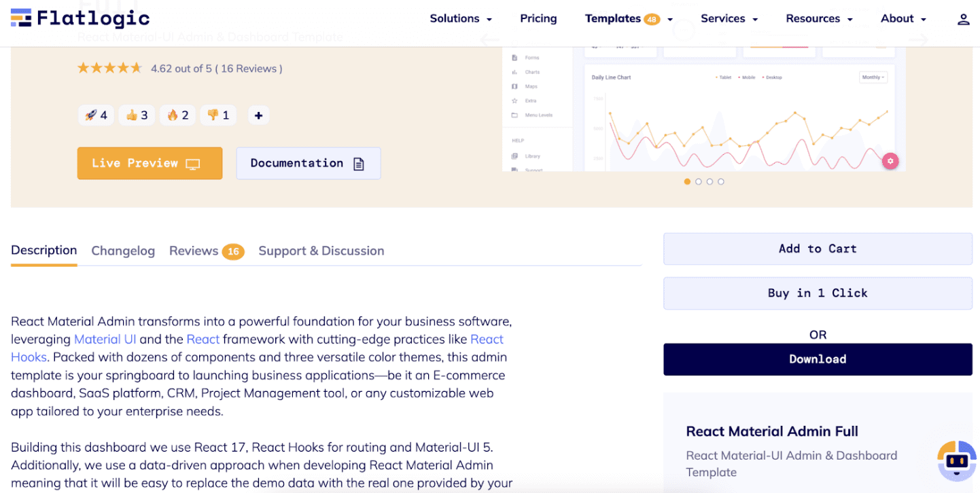
Task: Click the dashboard preview image
Action: 703,109
